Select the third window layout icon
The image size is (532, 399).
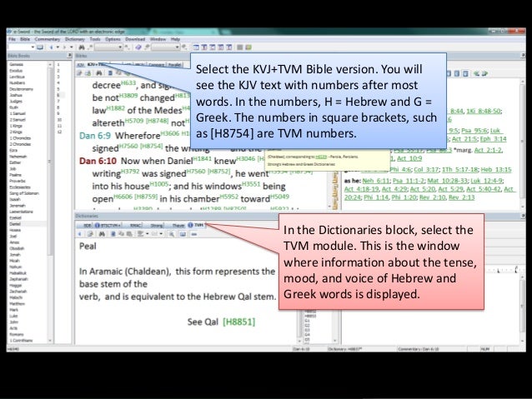[213, 47]
